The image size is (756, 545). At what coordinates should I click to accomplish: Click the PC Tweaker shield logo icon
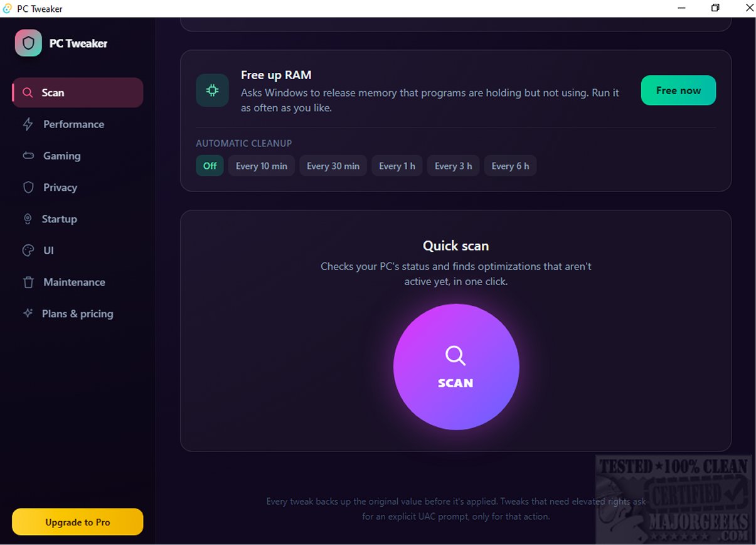point(28,43)
